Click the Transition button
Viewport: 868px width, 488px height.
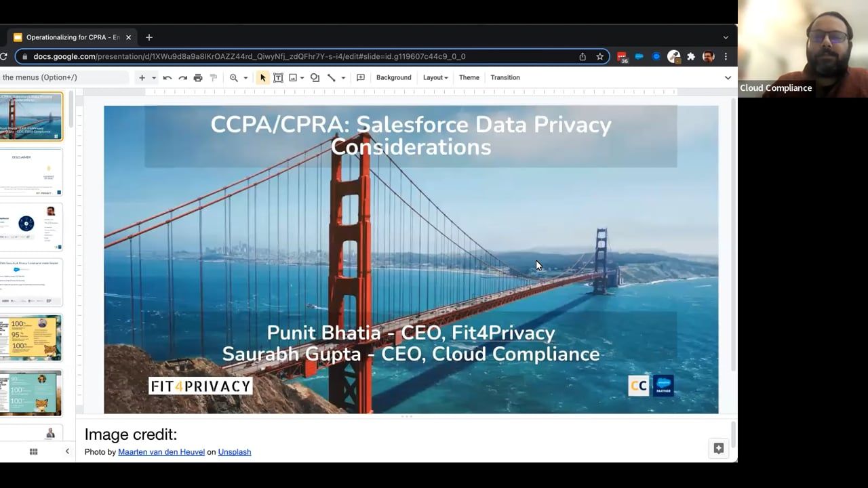click(x=505, y=77)
